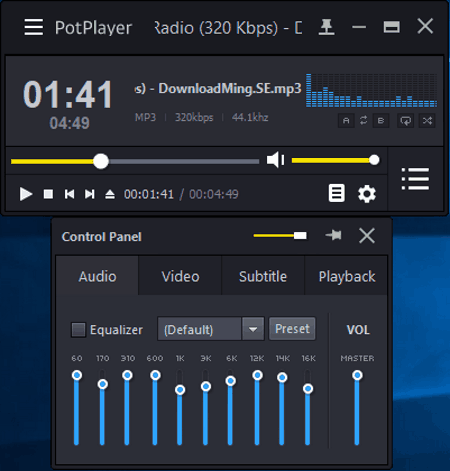Click the 04:49 total duration under elapsed time
The height and width of the screenshot is (471, 450).
(69, 123)
